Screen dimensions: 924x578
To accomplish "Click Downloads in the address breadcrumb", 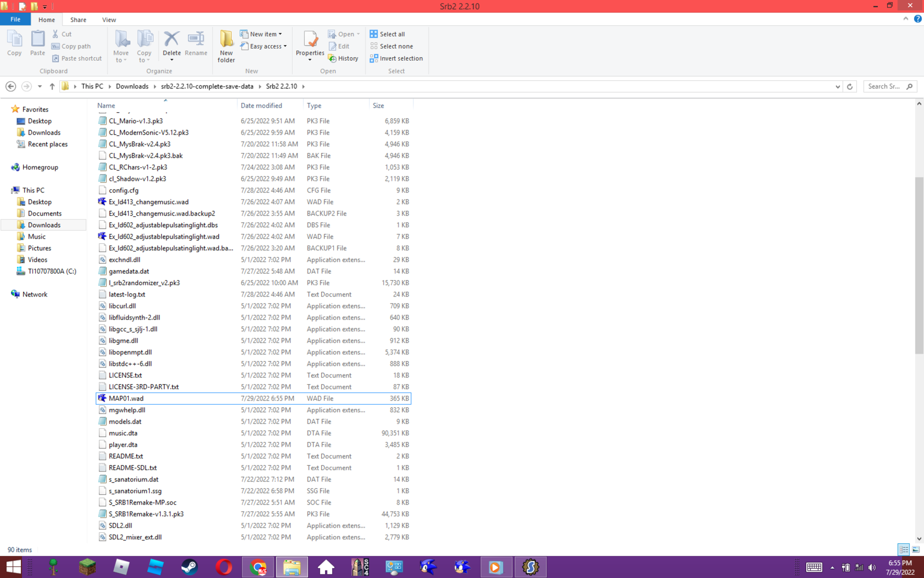I will click(x=132, y=86).
